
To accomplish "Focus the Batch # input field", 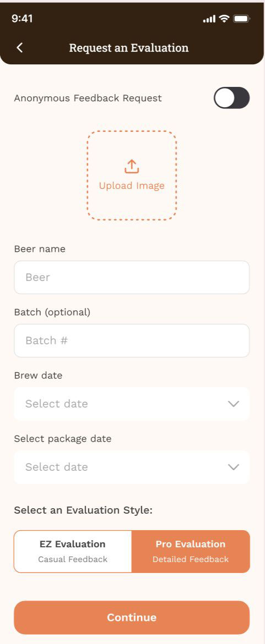I will click(x=132, y=340).
